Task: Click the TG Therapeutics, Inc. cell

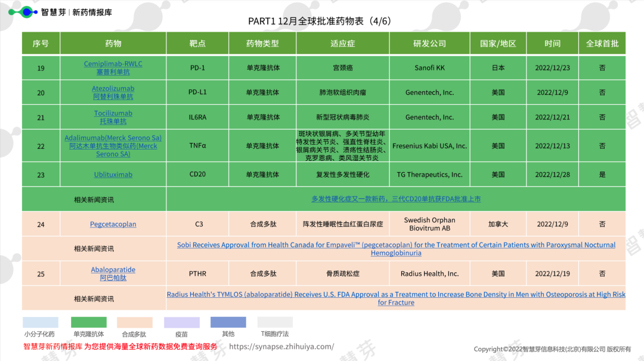Action: (x=429, y=175)
